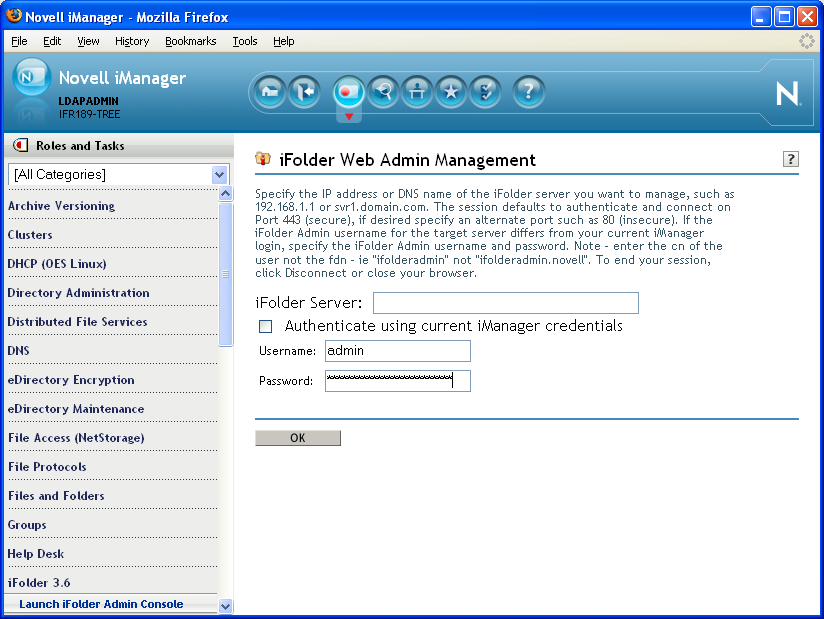Enable Authenticate using current iManager credentials
This screenshot has width=824, height=619.
click(265, 326)
